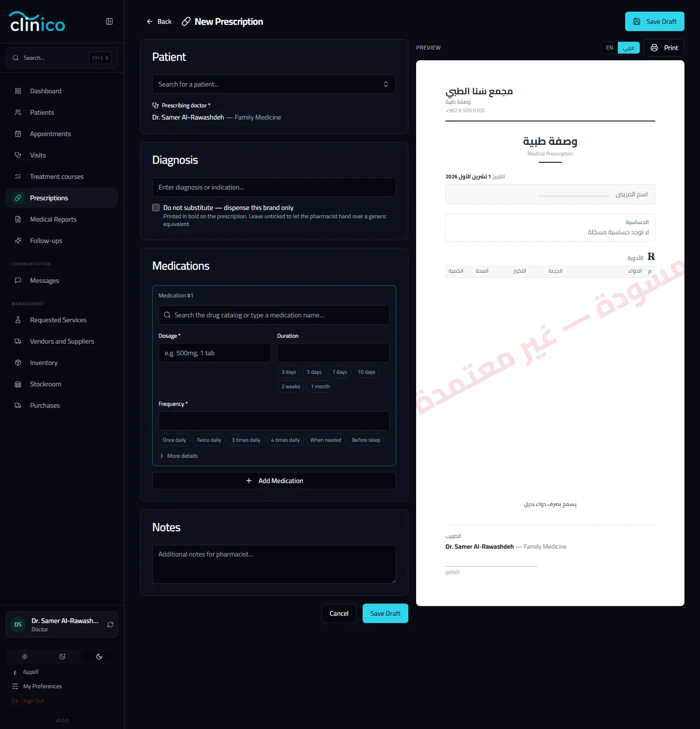Open the Messages section
The width and height of the screenshot is (700, 729).
(x=62, y=280)
